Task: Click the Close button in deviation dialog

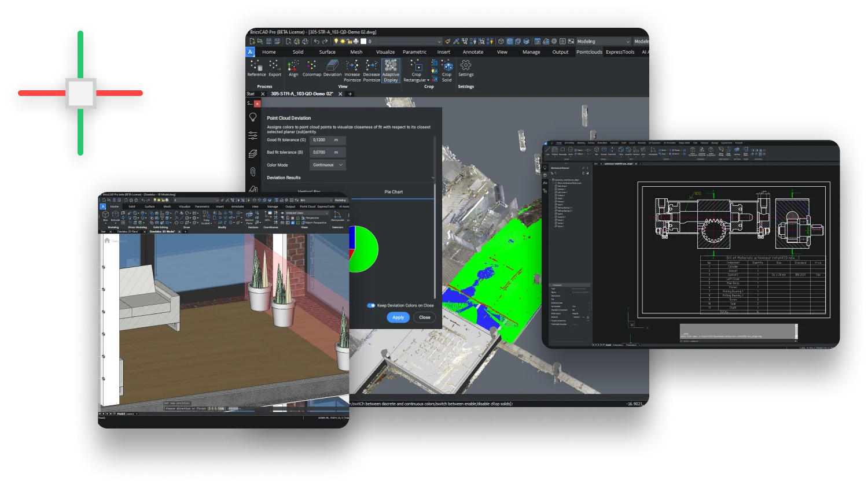Action: pos(425,317)
